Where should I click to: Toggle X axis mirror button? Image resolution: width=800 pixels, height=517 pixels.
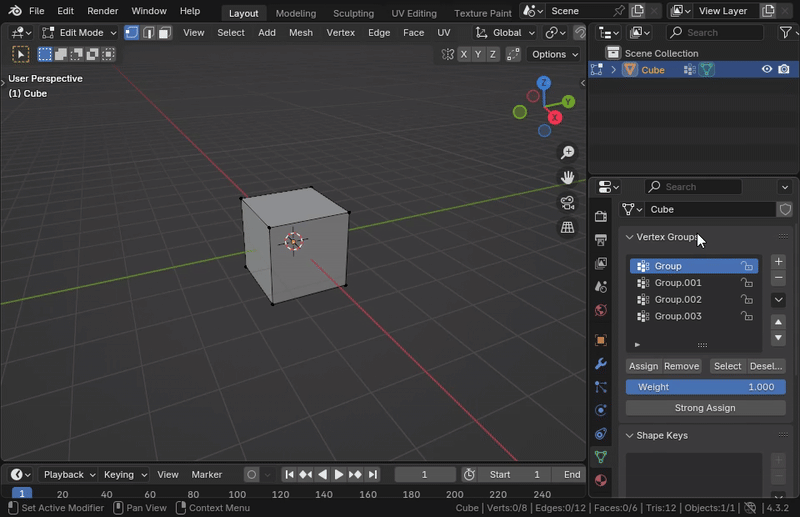pyautogui.click(x=463, y=54)
